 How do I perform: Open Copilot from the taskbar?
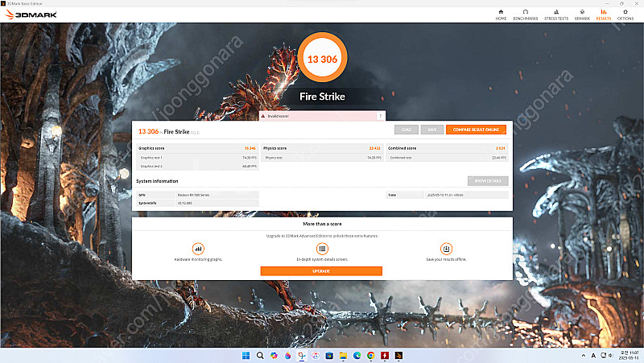[274, 356]
